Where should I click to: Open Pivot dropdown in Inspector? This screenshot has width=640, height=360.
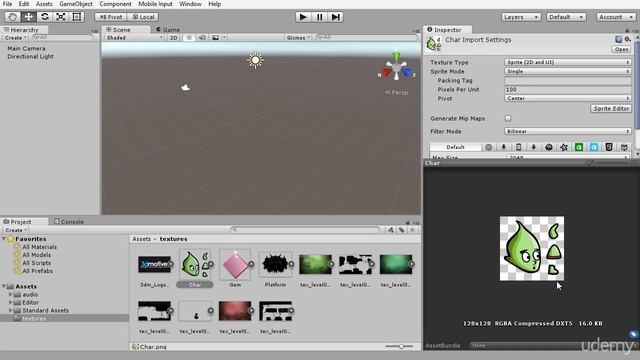point(568,98)
